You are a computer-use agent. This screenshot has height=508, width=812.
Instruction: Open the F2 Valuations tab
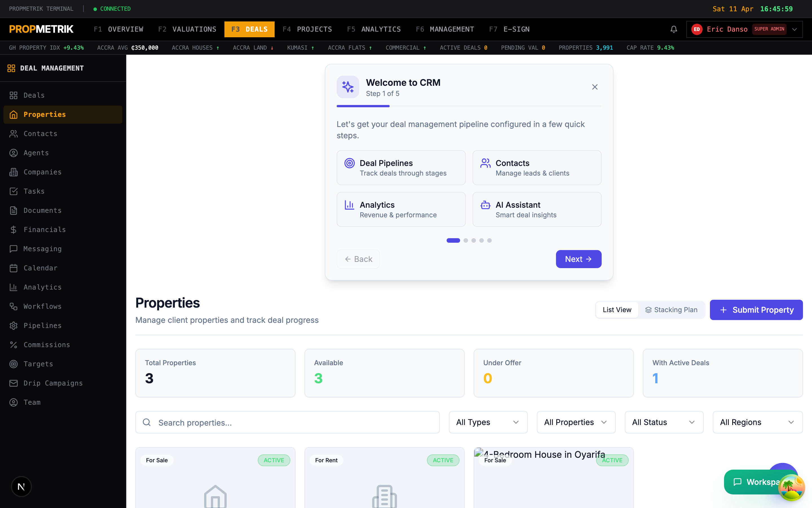pos(187,29)
